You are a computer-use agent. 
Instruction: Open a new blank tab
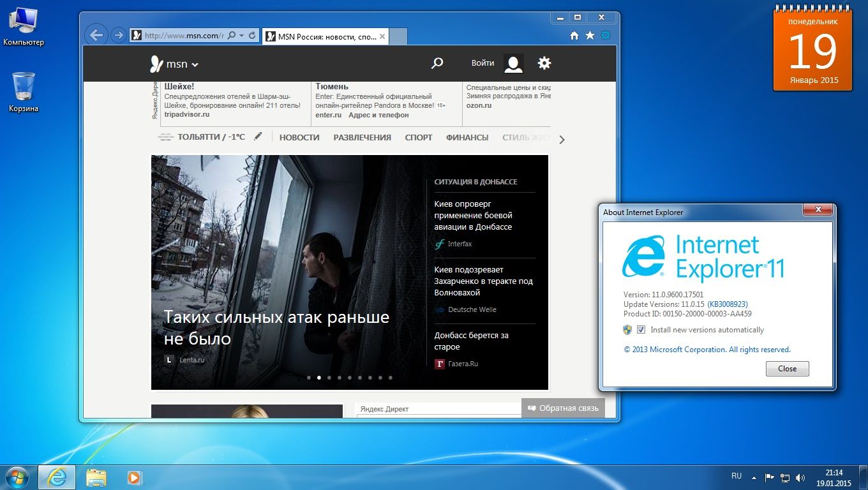[x=398, y=36]
